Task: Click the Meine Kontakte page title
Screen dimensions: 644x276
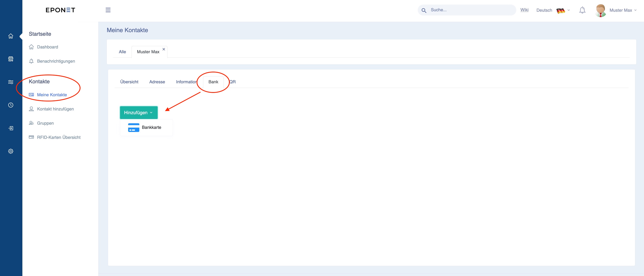Action: [x=127, y=30]
